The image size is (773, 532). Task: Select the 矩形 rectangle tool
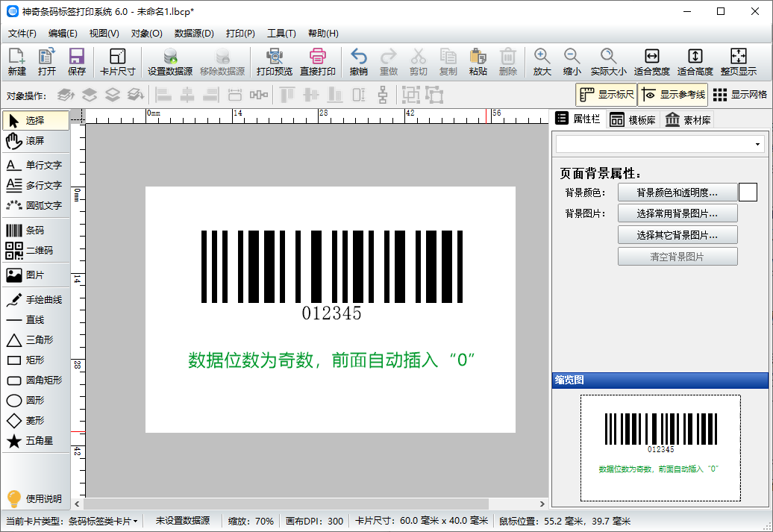point(36,360)
